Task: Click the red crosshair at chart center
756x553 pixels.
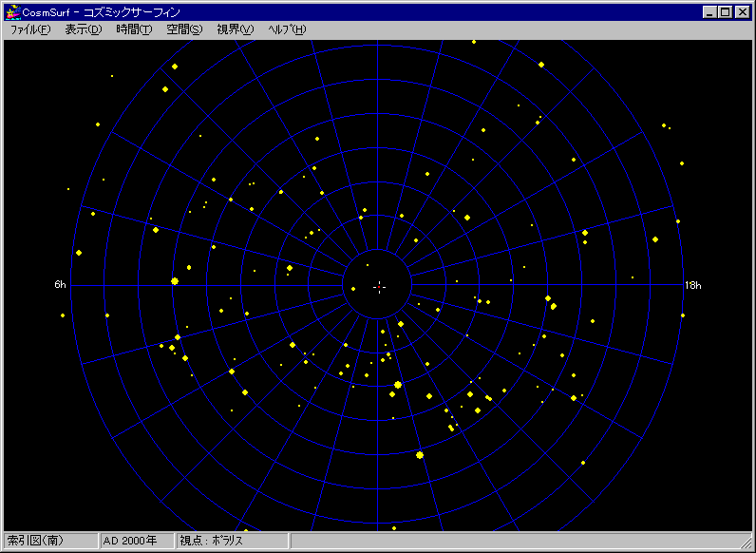Action: [x=380, y=287]
